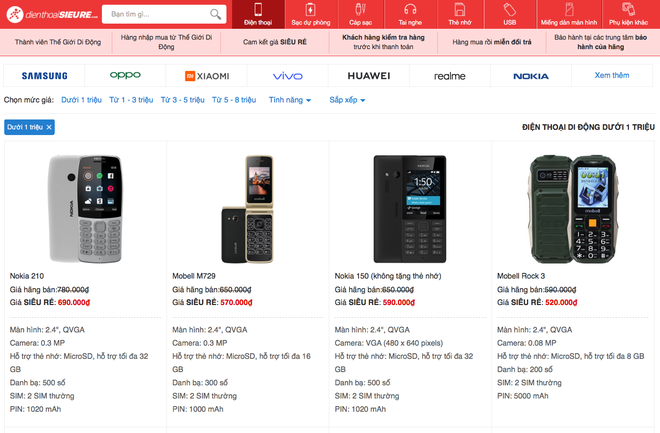Click the 570.000₫ sale price

pyautogui.click(x=236, y=302)
